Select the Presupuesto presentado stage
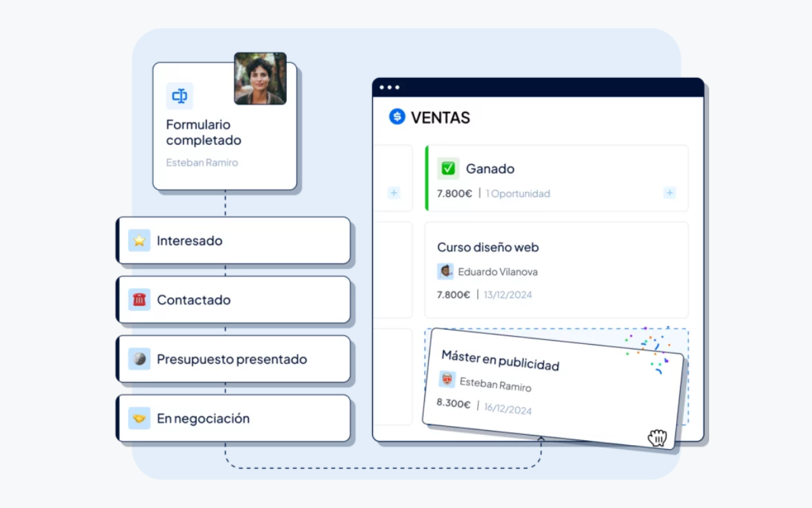Screen dimensions: 812x508 click(234, 359)
